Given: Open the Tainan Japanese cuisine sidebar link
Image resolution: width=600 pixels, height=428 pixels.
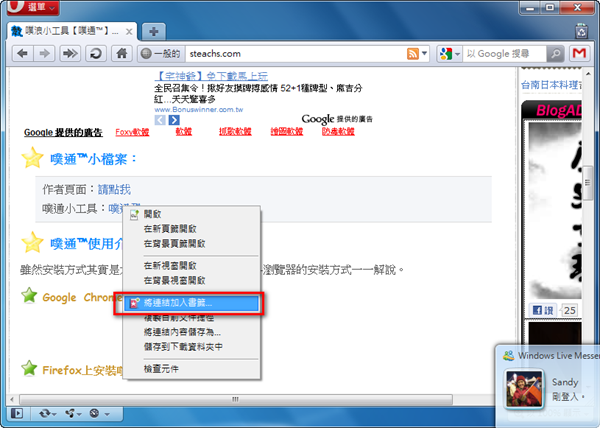Looking at the screenshot, I should [551, 85].
